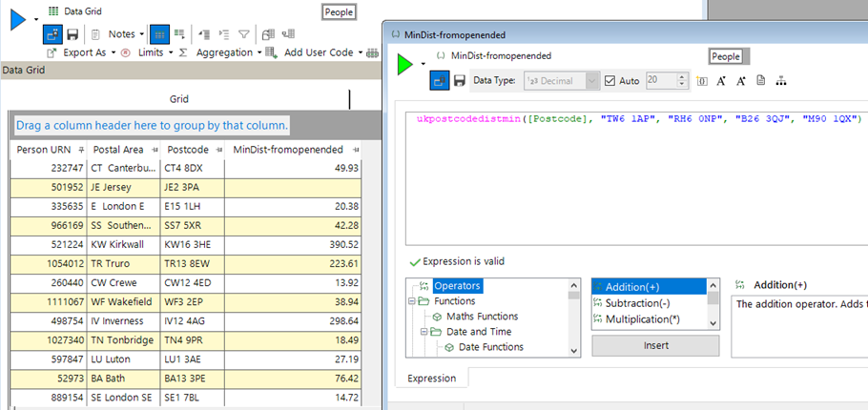This screenshot has width=868, height=410.
Task: Click the blue Build play button
Action: pos(18,17)
